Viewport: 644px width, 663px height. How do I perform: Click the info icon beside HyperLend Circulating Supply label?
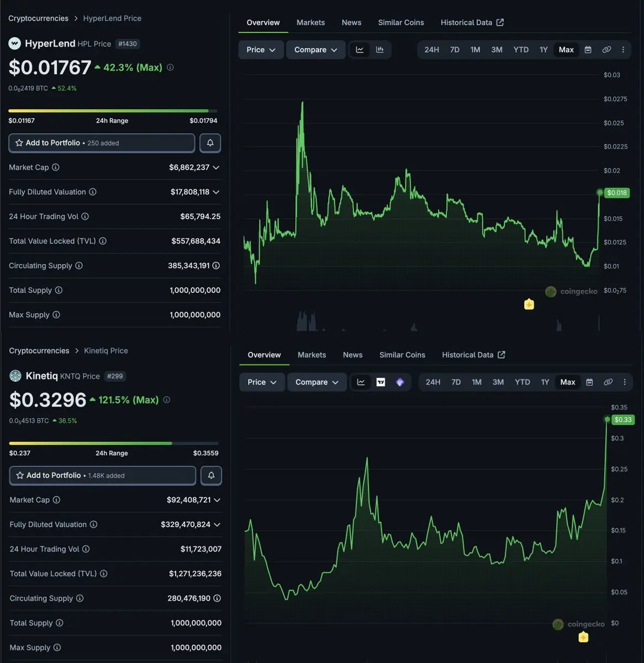(x=79, y=266)
